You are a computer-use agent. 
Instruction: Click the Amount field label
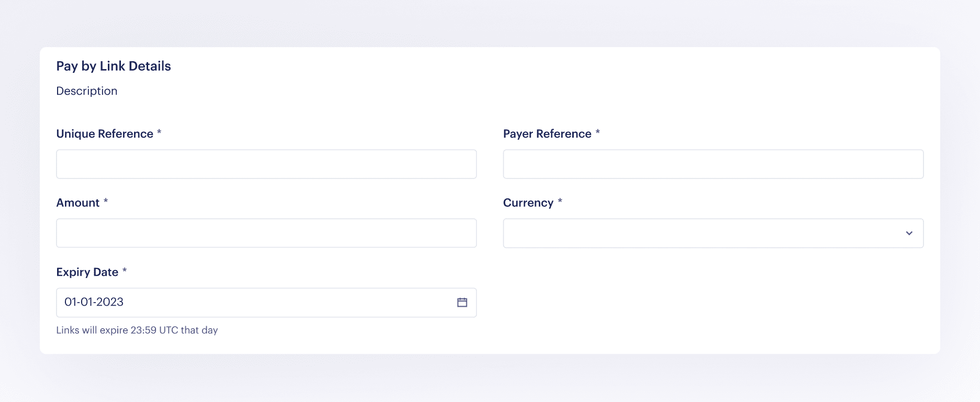tap(76, 202)
